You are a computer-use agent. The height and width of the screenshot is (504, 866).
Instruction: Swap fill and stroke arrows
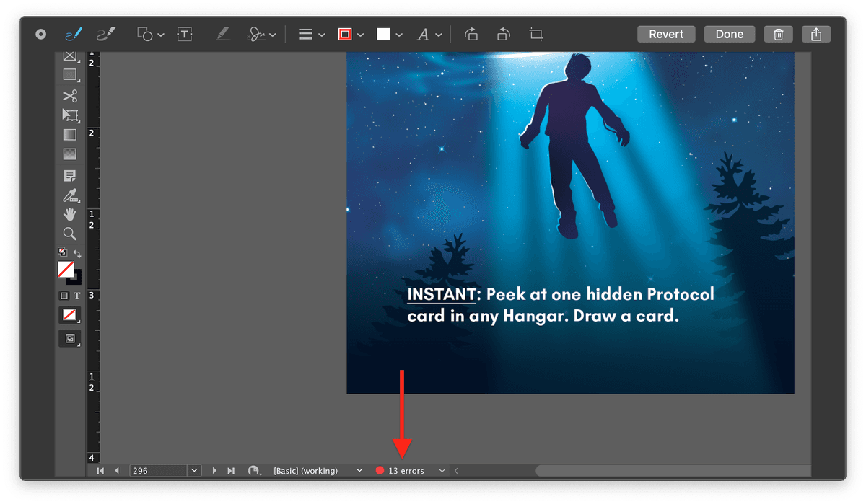(77, 254)
